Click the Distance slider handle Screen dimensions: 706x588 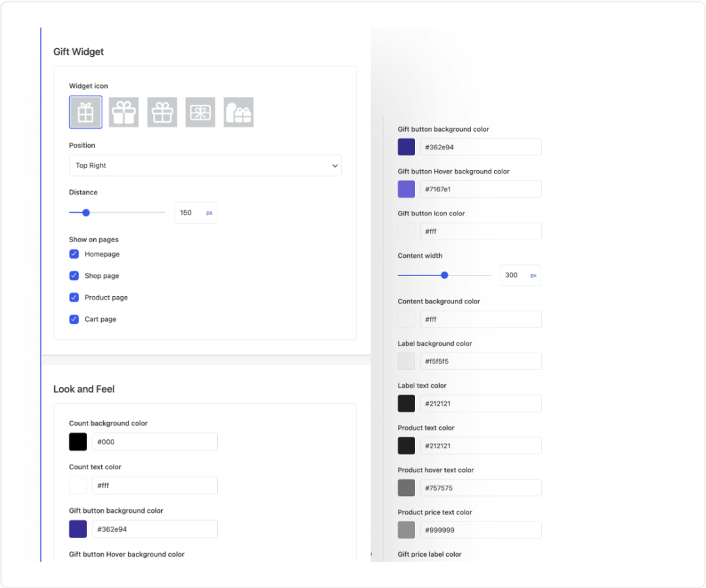coord(86,213)
